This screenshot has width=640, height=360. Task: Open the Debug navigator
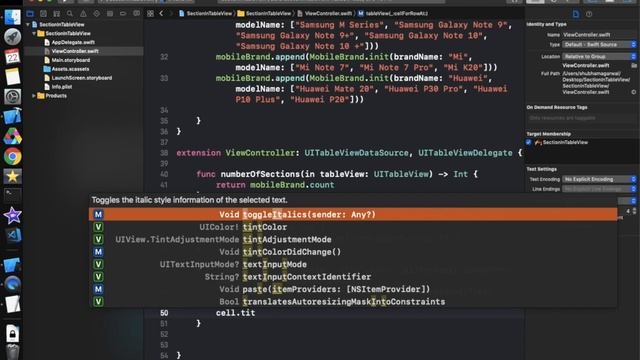110,13
